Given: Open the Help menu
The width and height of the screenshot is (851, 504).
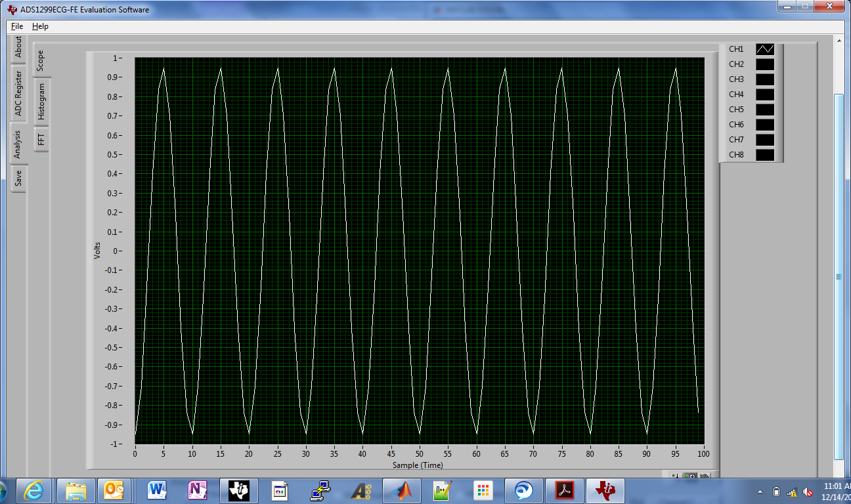Looking at the screenshot, I should (40, 26).
